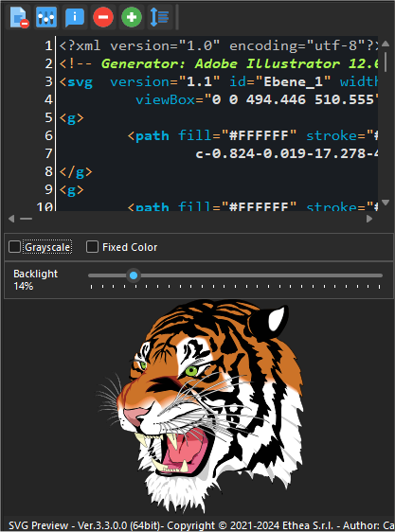Open the About info speech bubble icon
395x532 pixels.
[75, 17]
